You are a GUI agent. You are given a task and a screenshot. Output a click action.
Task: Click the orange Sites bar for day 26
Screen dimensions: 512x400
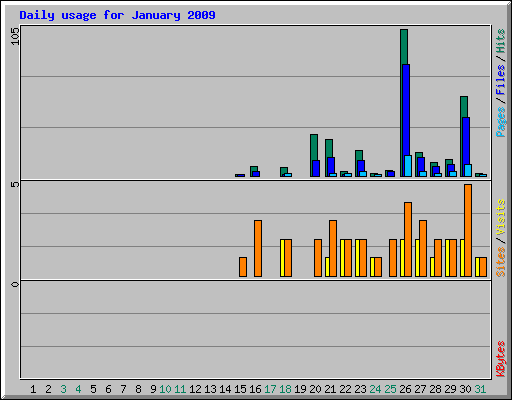pyautogui.click(x=408, y=239)
